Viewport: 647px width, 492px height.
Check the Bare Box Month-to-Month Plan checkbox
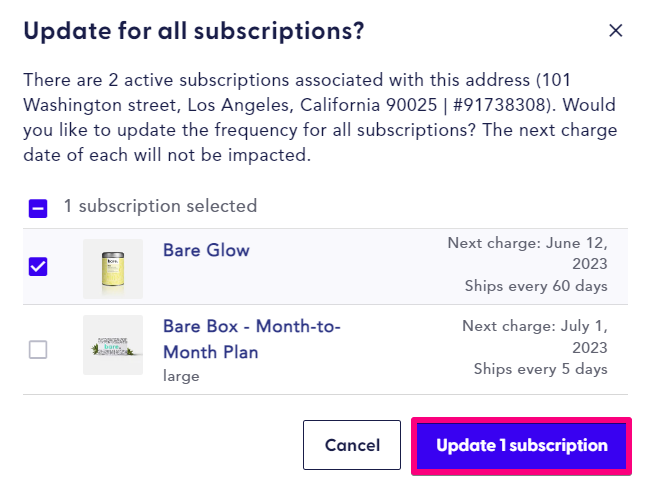click(x=38, y=349)
